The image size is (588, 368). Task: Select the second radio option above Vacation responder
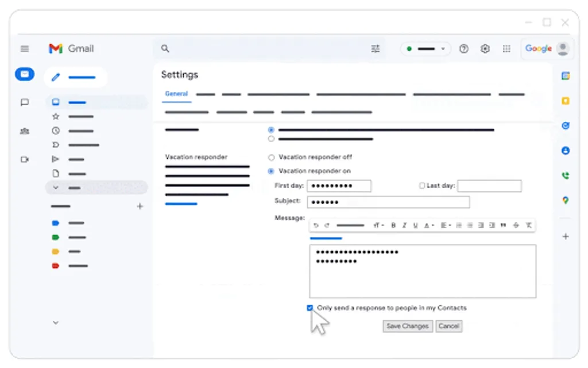tap(271, 139)
